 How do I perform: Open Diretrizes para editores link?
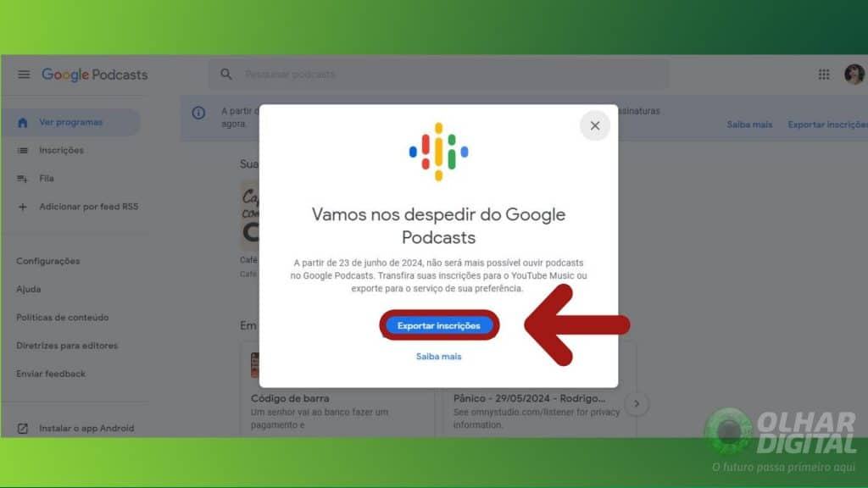click(67, 346)
